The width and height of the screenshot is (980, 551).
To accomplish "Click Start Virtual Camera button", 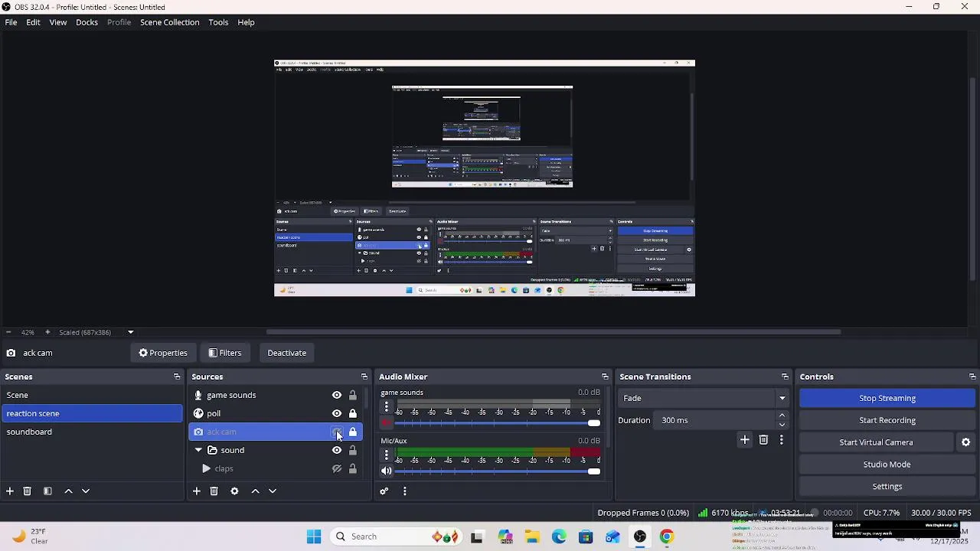I will [x=876, y=442].
